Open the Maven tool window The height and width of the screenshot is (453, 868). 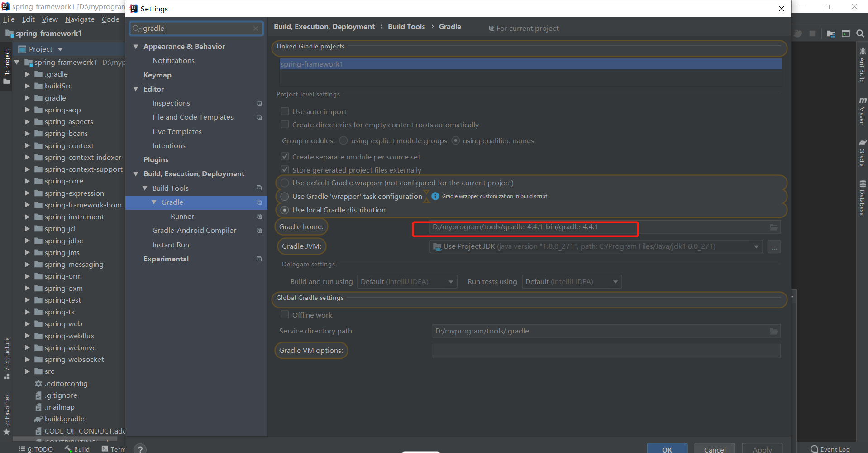click(862, 111)
